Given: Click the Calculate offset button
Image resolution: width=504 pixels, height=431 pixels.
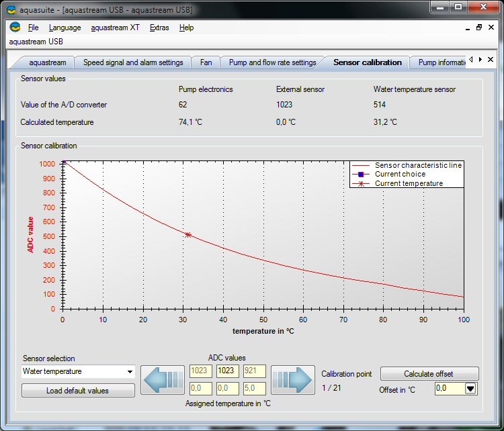Looking at the screenshot, I should pyautogui.click(x=429, y=374).
